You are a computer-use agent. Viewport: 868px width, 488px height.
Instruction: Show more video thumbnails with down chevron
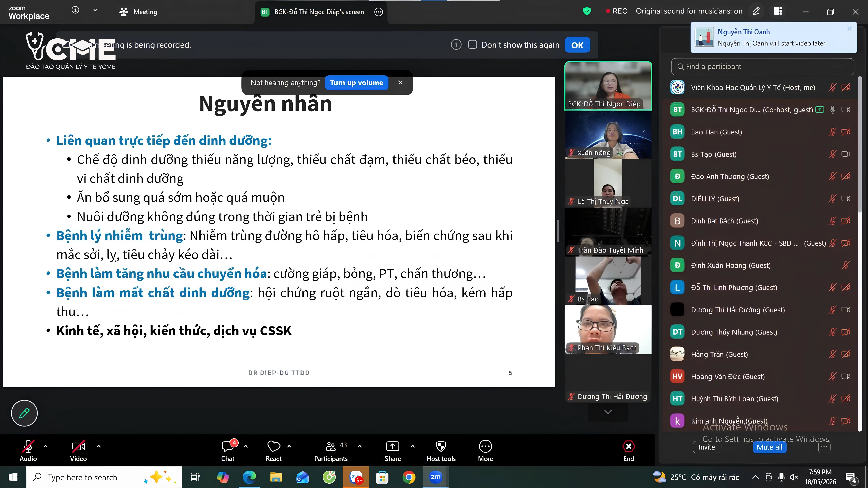tap(608, 412)
